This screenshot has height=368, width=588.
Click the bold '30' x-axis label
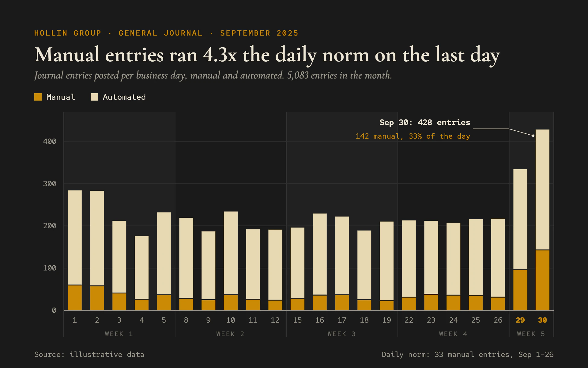point(542,320)
